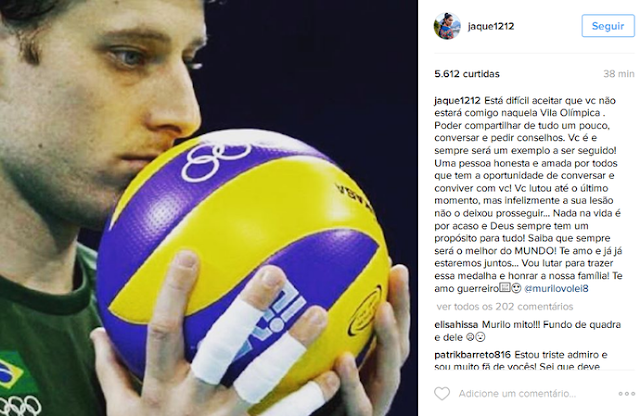Expand ver todos os 202 comentários

[x=505, y=307]
